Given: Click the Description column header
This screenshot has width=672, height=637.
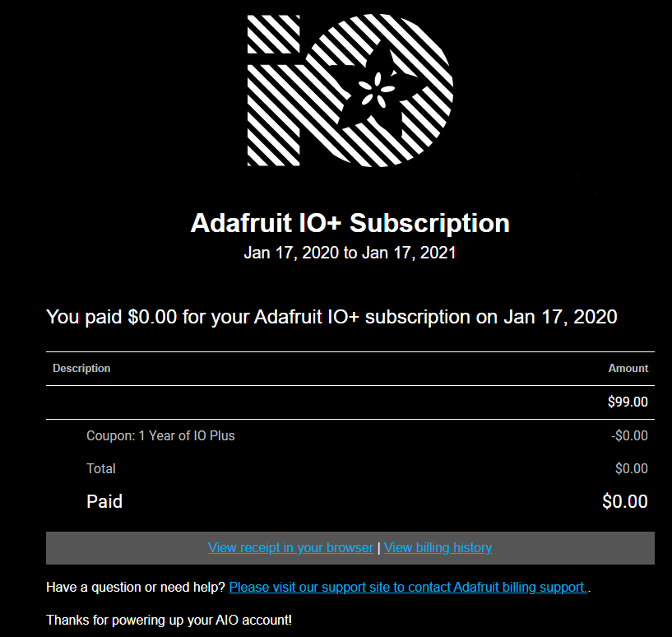Looking at the screenshot, I should pyautogui.click(x=81, y=369).
